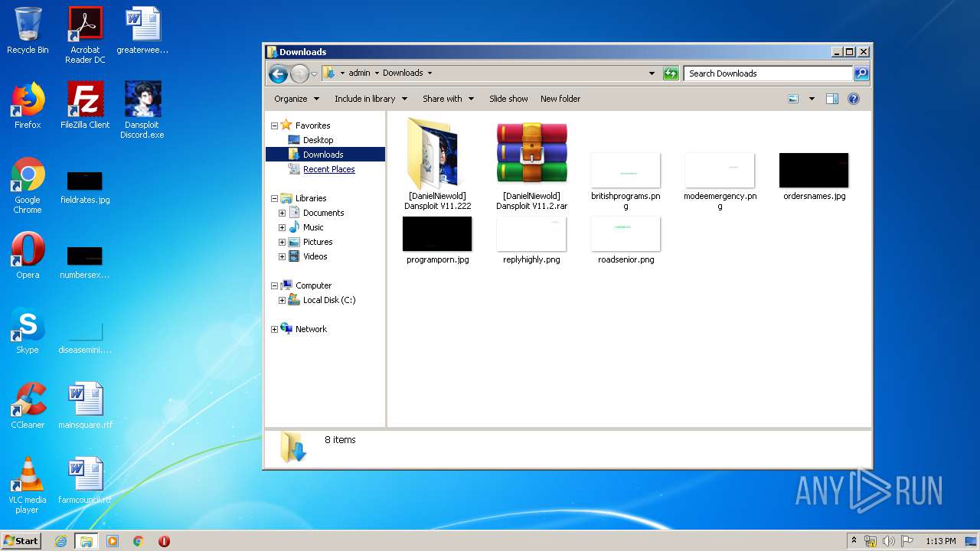The height and width of the screenshot is (551, 980).
Task: Create a New folder
Action: (560, 99)
